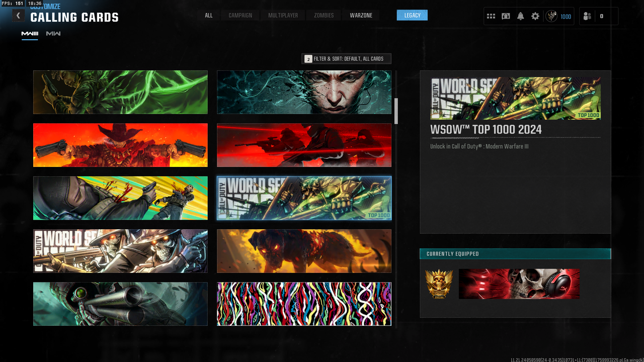Viewport: 644px width, 362px height.
Task: Select the MWIII game logo tab
Action: point(30,34)
